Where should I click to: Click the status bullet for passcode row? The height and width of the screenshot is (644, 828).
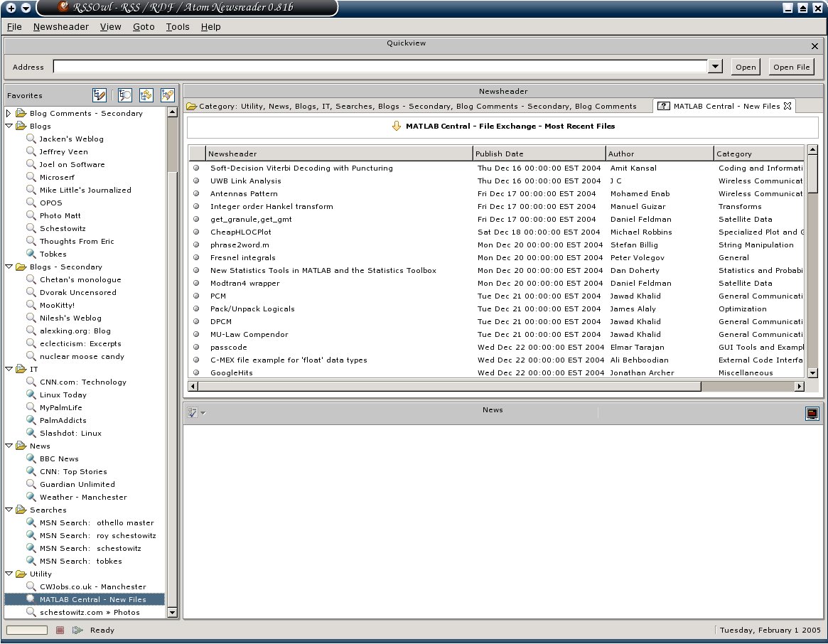pos(196,347)
